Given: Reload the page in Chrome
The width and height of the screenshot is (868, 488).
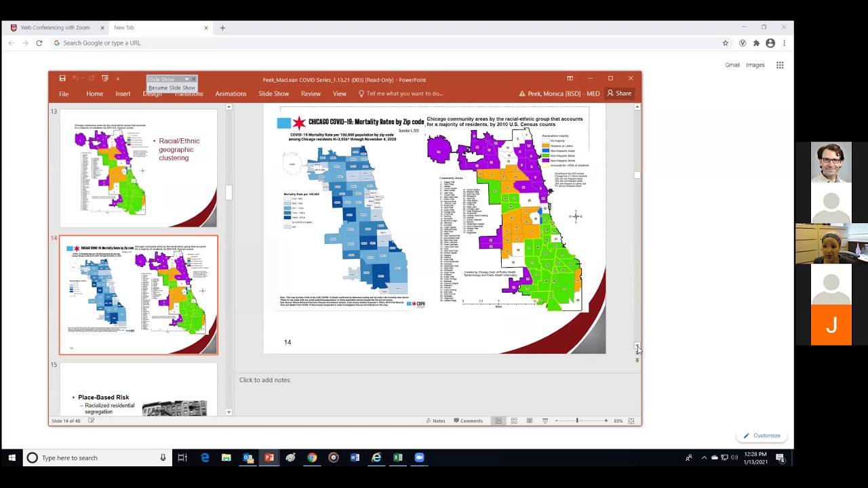Looking at the screenshot, I should (x=39, y=43).
